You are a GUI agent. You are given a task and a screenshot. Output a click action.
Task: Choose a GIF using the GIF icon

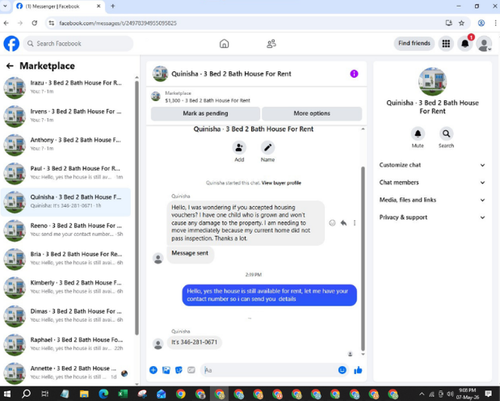coord(191,370)
